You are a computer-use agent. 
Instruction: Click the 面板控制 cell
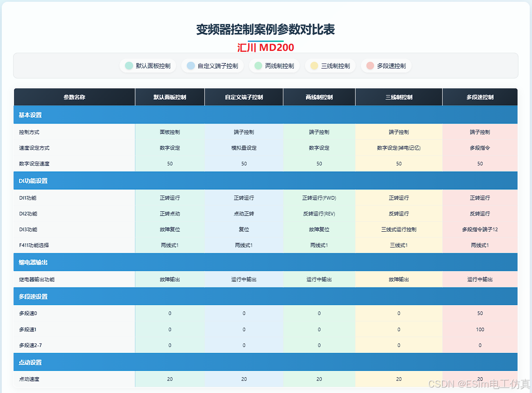(x=170, y=132)
